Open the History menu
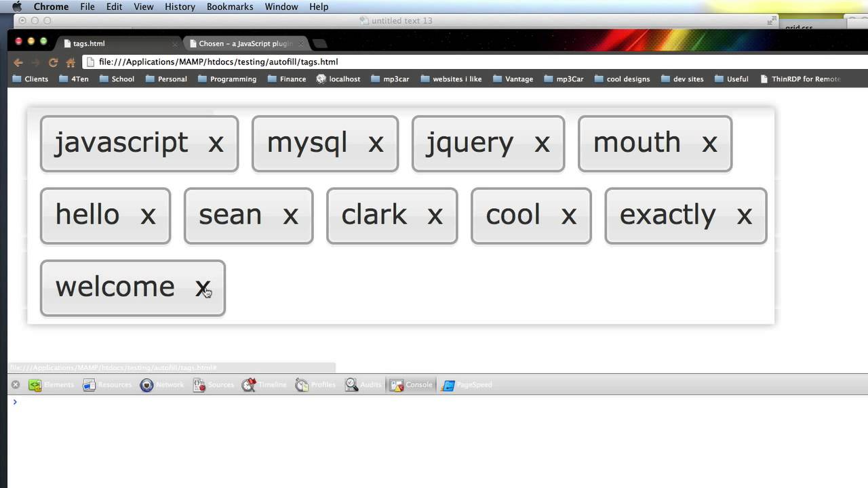The height and width of the screenshot is (488, 868). coord(180,7)
